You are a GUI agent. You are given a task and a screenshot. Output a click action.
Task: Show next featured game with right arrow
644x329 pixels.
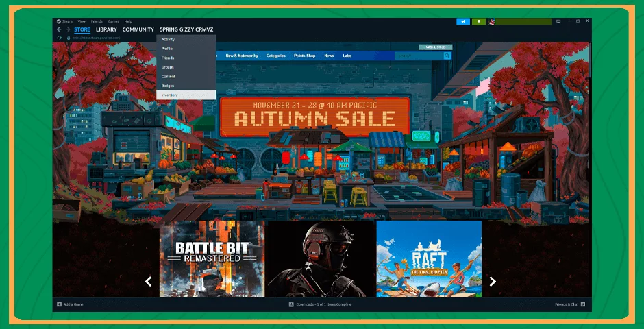493,281
